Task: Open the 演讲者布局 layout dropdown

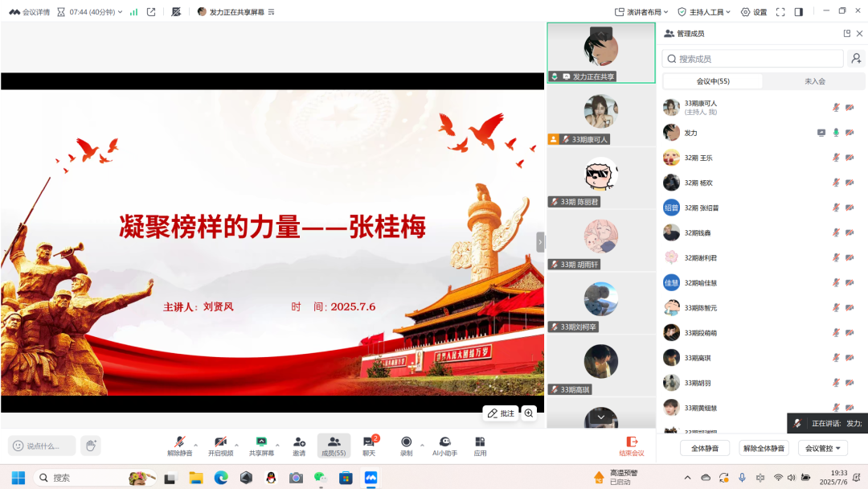Action: click(x=641, y=11)
